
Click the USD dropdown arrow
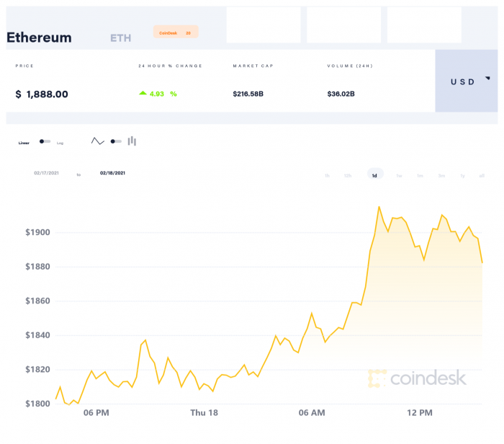click(487, 78)
